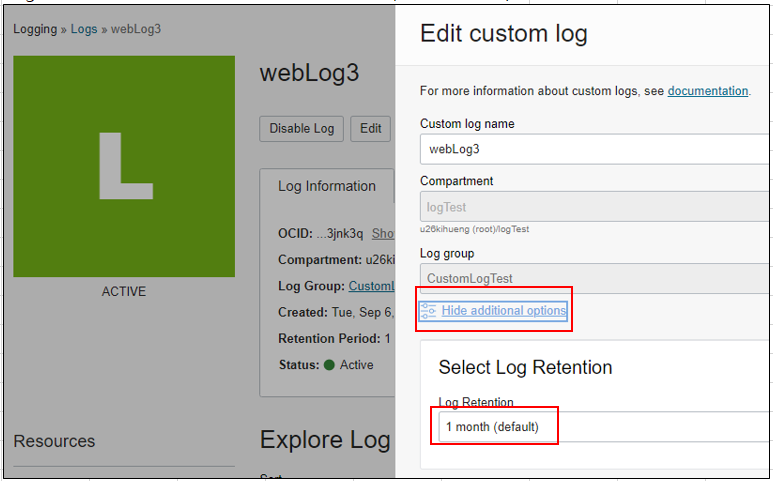Click Logging in the breadcrumb
Screen dimensions: 773x481
(x=35, y=29)
